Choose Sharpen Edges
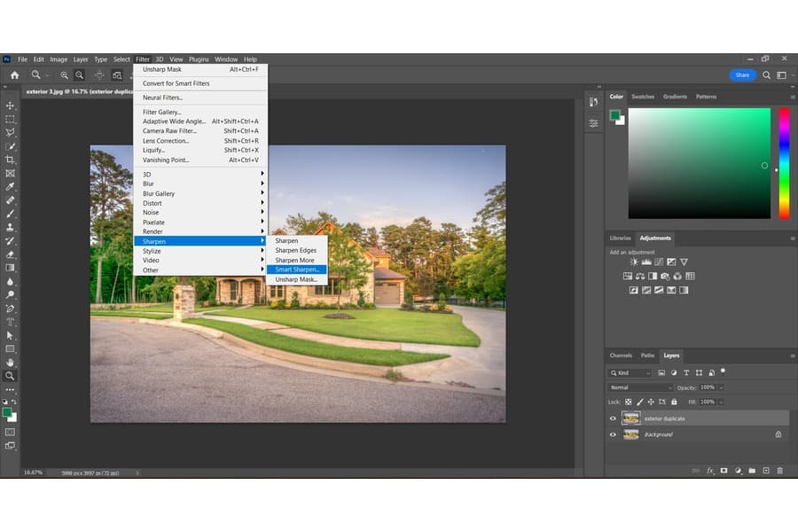This screenshot has width=798, height=532. (297, 250)
